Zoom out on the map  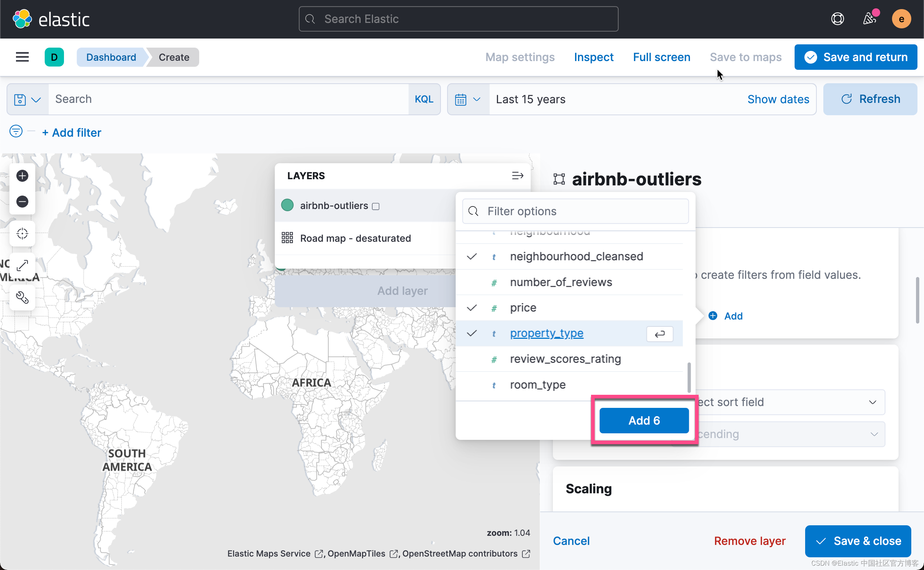(22, 201)
